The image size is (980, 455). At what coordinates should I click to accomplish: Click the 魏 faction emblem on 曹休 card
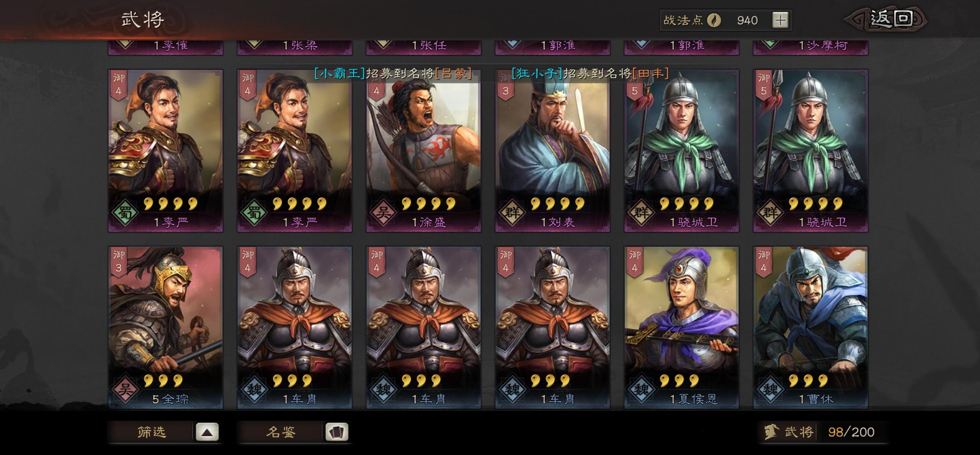coord(770,389)
